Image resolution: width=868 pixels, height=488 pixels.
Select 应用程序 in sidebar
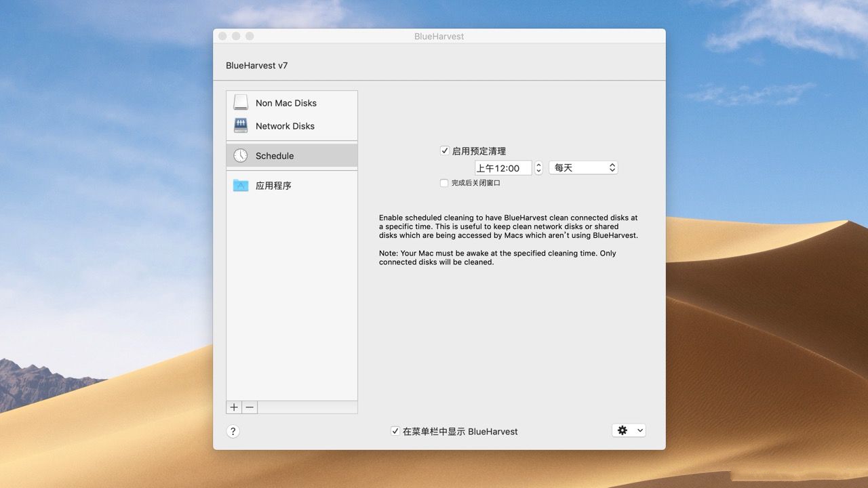point(292,185)
